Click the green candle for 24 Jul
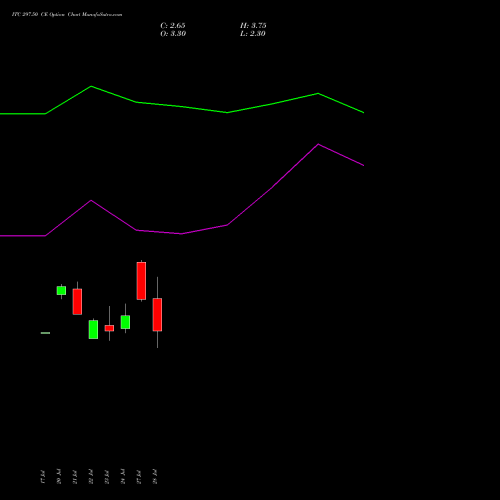The height and width of the screenshot is (500, 500). coord(125,322)
